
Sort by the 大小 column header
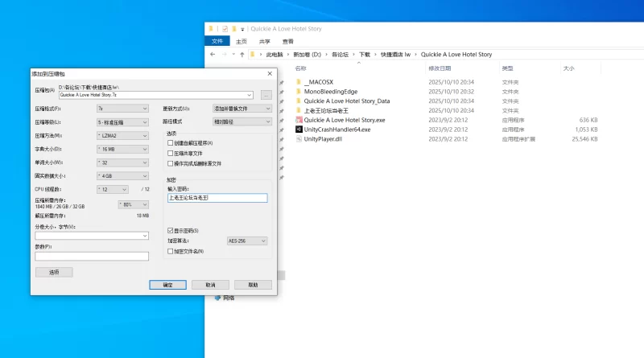pyautogui.click(x=568, y=68)
